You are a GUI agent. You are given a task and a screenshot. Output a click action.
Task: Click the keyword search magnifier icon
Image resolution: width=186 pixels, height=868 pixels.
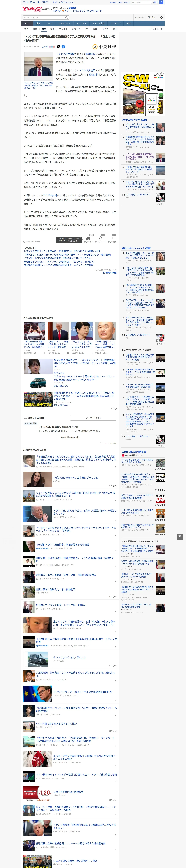pos(66,17)
